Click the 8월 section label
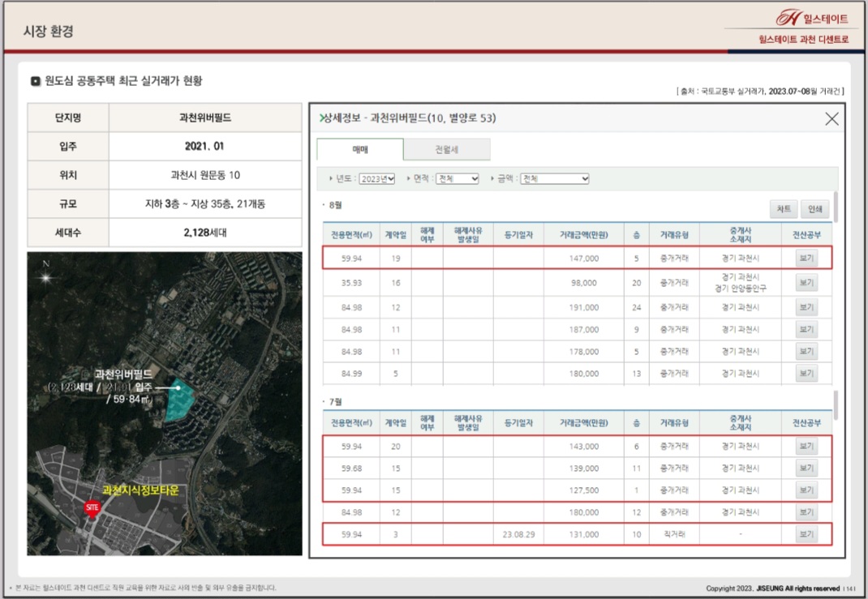This screenshot has width=868, height=599. pyautogui.click(x=335, y=205)
